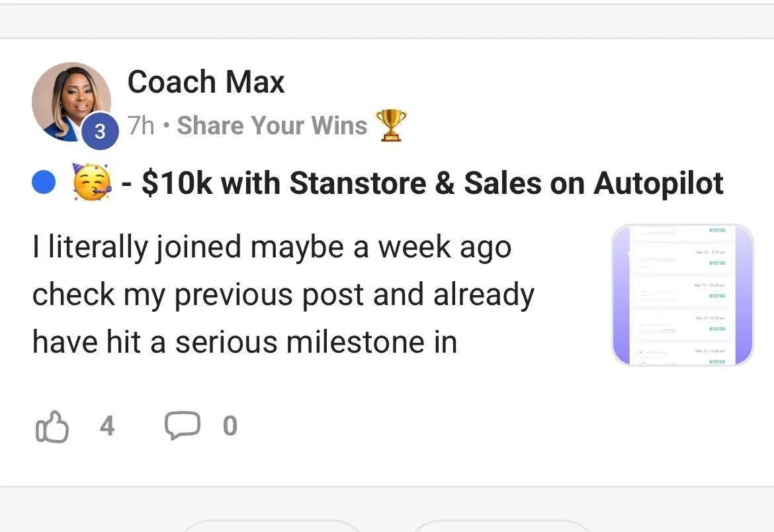Open Coach Max's profile picture
Image resolution: width=774 pixels, height=532 pixels.
pos(69,98)
